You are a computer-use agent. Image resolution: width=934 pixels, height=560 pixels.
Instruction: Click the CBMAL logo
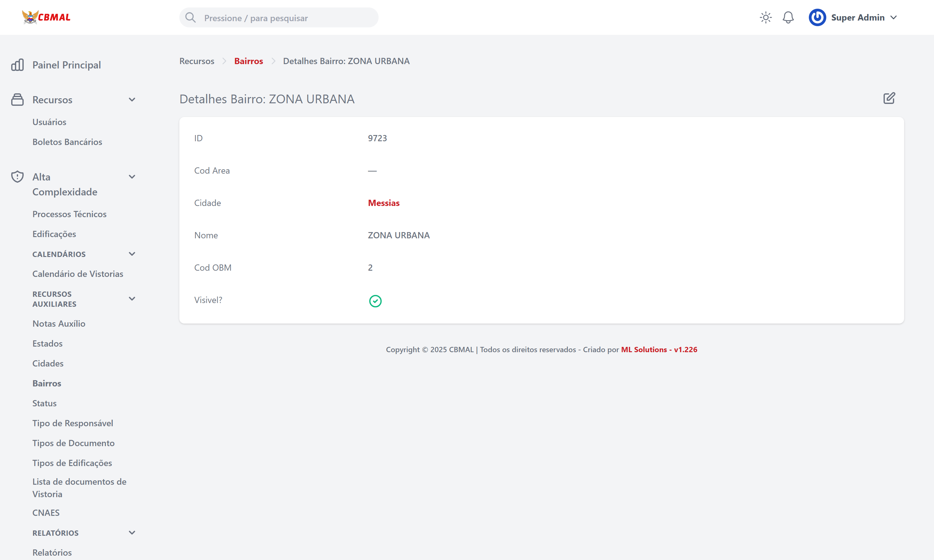point(46,17)
